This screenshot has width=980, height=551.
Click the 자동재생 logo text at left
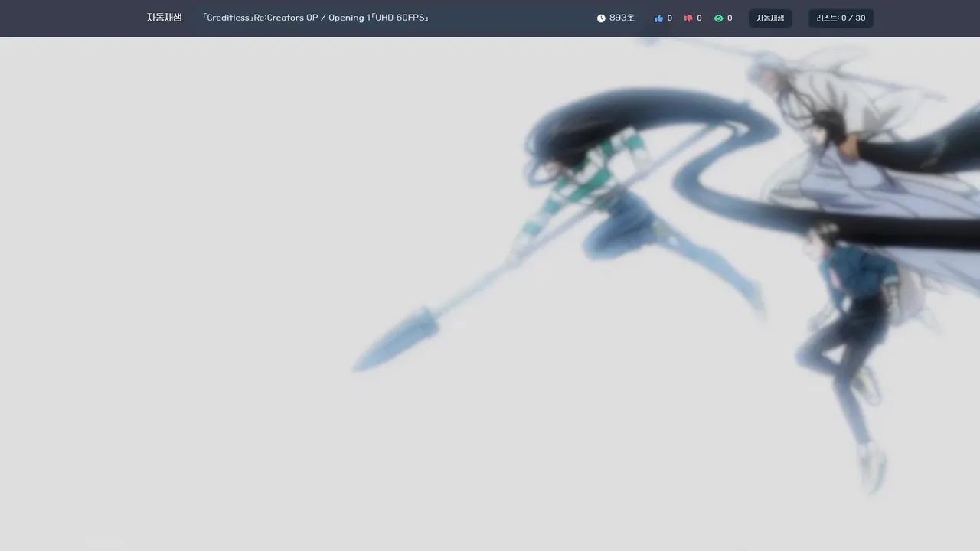click(164, 18)
